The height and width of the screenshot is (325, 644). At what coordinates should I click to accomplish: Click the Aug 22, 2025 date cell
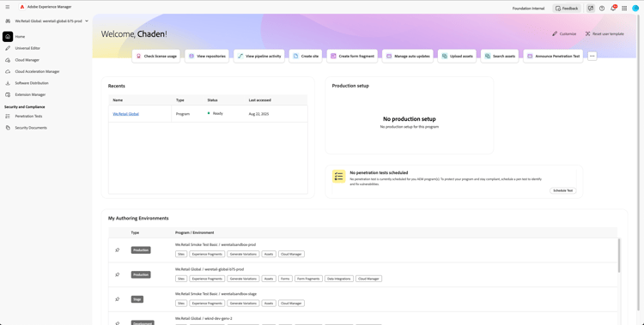(258, 114)
